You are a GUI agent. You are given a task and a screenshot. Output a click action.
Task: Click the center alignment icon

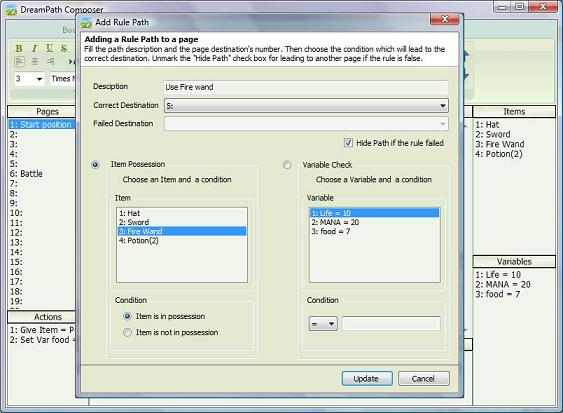tap(35, 61)
